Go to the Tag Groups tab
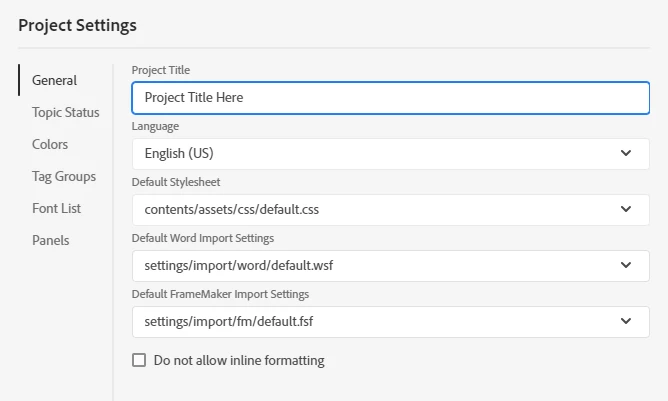The height and width of the screenshot is (401, 668). click(x=64, y=176)
